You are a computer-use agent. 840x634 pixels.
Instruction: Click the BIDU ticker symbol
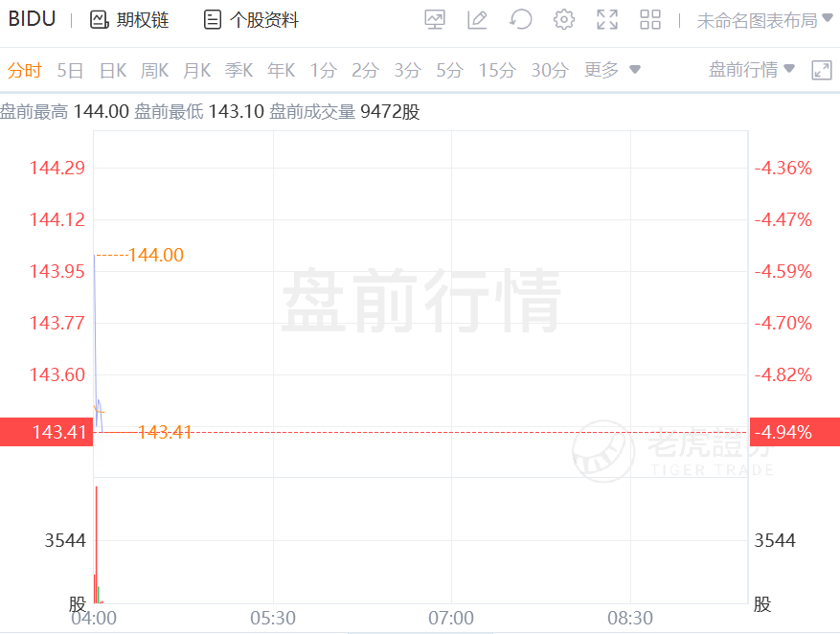pos(33,19)
